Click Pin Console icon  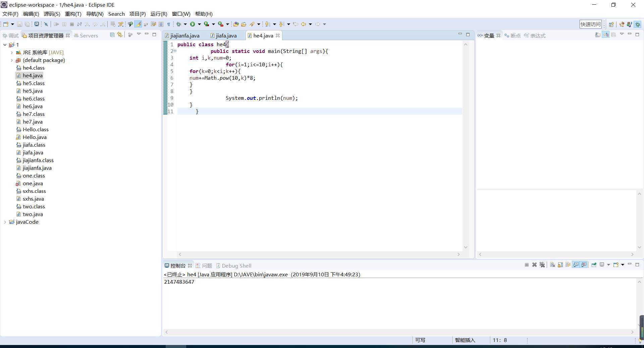pos(594,265)
